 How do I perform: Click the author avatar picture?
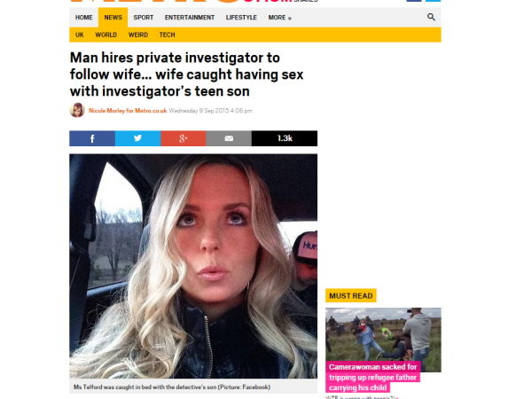click(77, 110)
